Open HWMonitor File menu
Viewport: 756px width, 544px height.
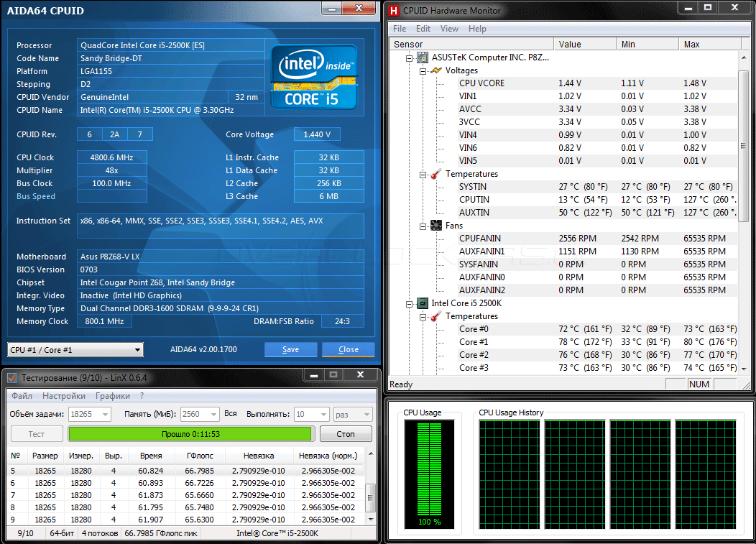point(400,29)
